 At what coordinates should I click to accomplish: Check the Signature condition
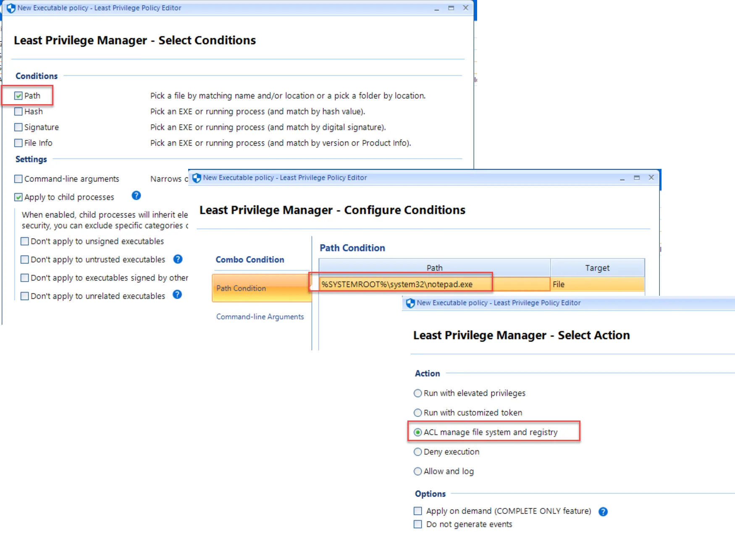point(18,127)
